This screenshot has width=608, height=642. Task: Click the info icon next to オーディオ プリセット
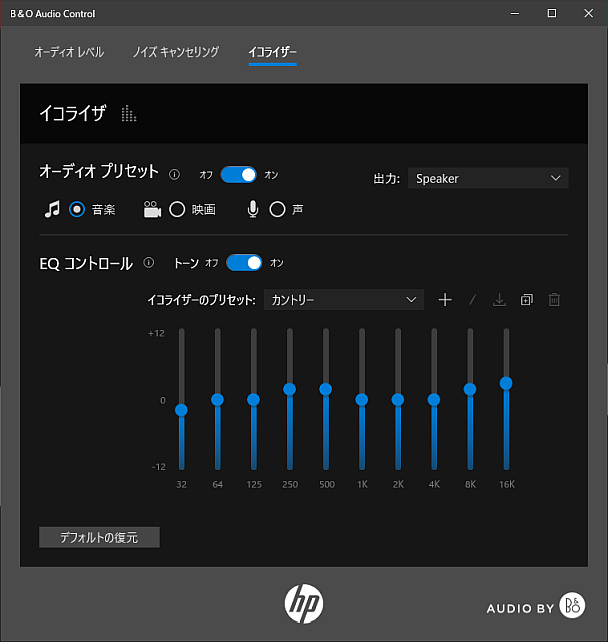[174, 175]
